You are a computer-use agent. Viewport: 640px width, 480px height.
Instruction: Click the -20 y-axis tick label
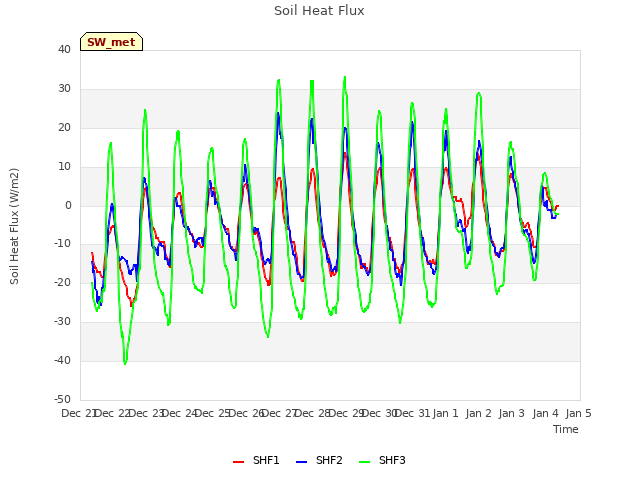62,282
